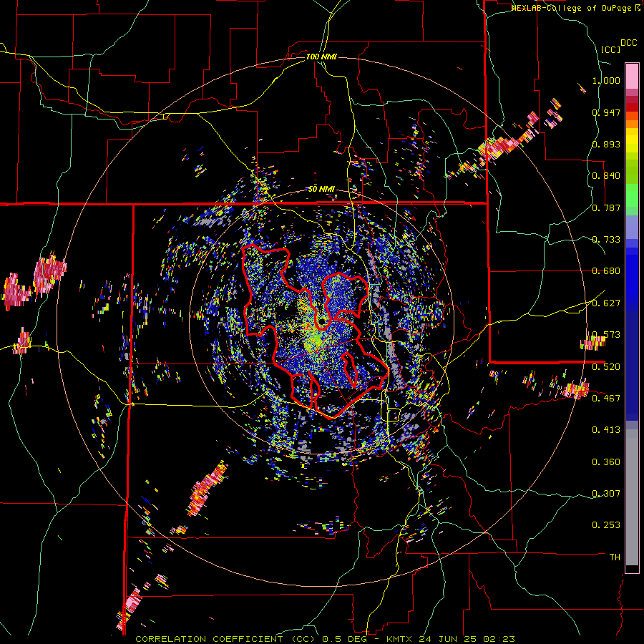The height and width of the screenshot is (644, 644).
Task: Select the 0.680 scale value
Action: [606, 271]
